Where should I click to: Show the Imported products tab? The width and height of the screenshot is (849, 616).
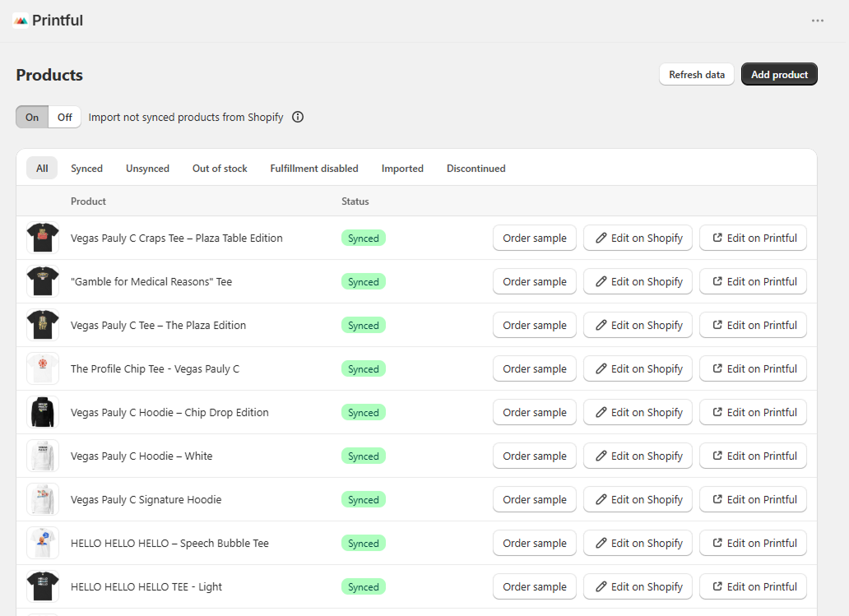coord(402,169)
